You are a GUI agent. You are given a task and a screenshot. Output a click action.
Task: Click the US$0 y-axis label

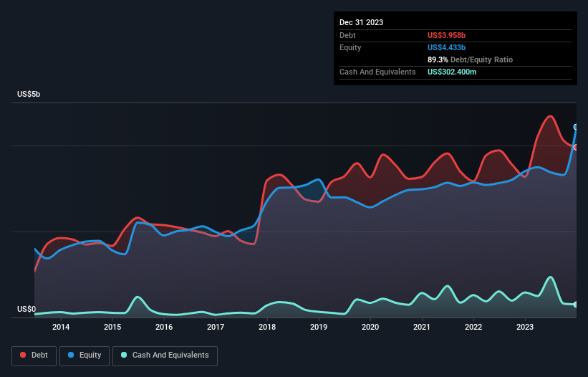(x=26, y=309)
